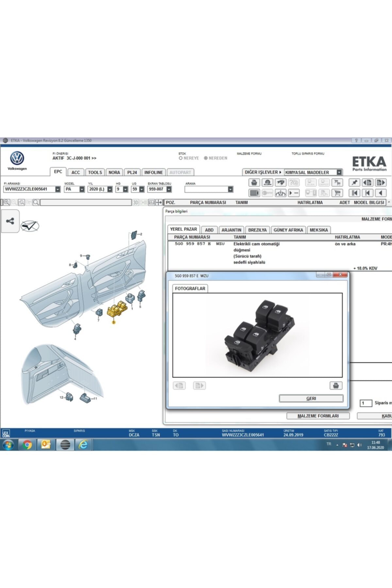Click the zoom-in magnifier above the diagram

click(x=7, y=203)
